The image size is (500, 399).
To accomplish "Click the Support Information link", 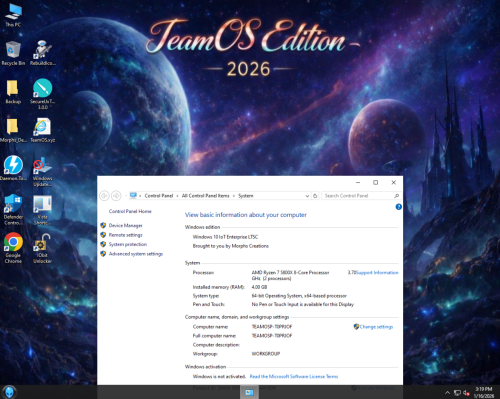I will (x=377, y=273).
